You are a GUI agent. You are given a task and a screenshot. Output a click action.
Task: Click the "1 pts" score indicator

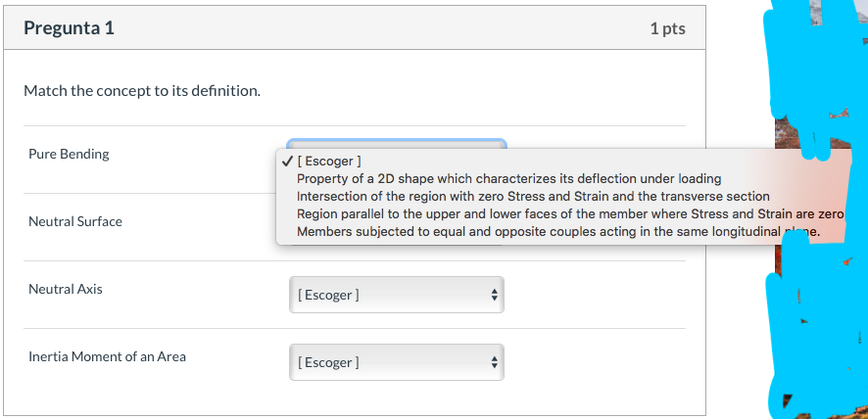[667, 28]
